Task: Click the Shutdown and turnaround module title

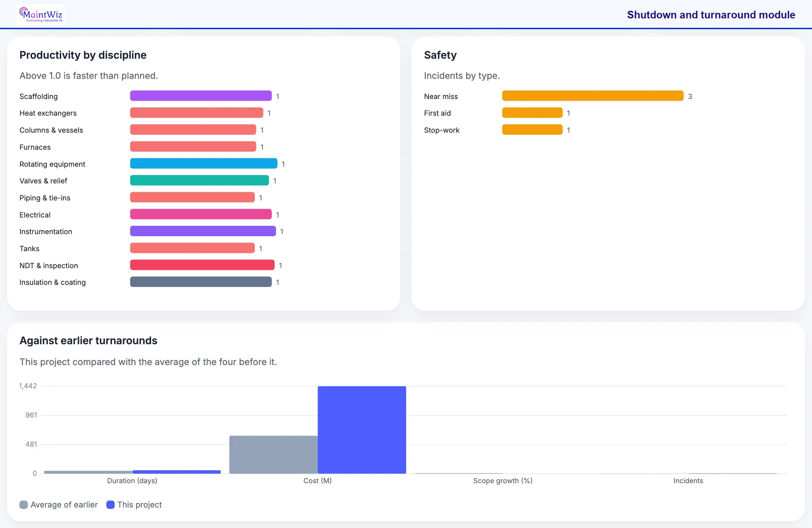Action: point(711,15)
